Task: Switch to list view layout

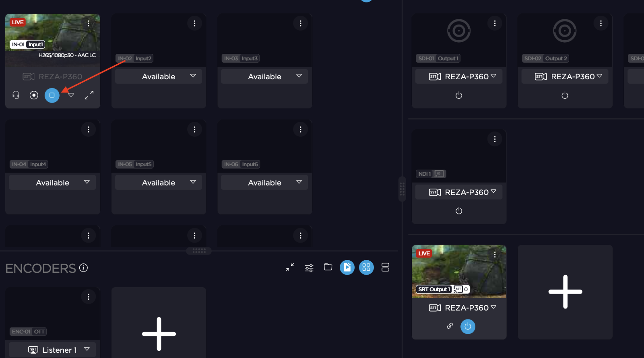Action: tap(385, 267)
